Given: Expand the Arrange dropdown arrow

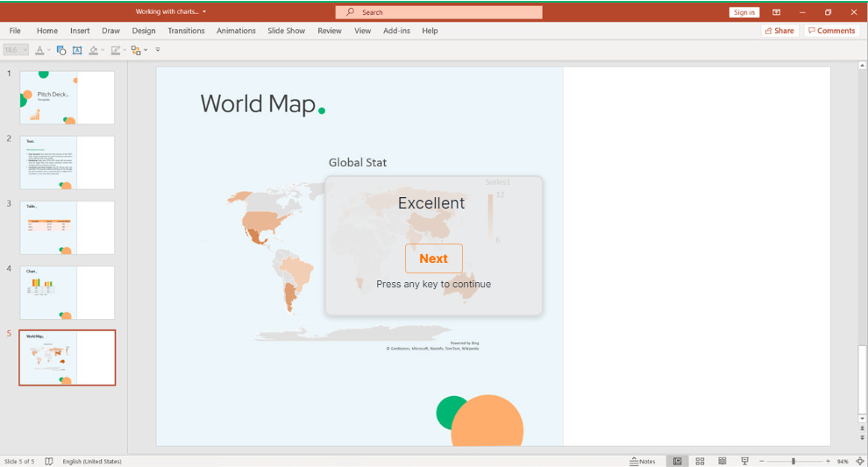Looking at the screenshot, I should click(x=146, y=50).
